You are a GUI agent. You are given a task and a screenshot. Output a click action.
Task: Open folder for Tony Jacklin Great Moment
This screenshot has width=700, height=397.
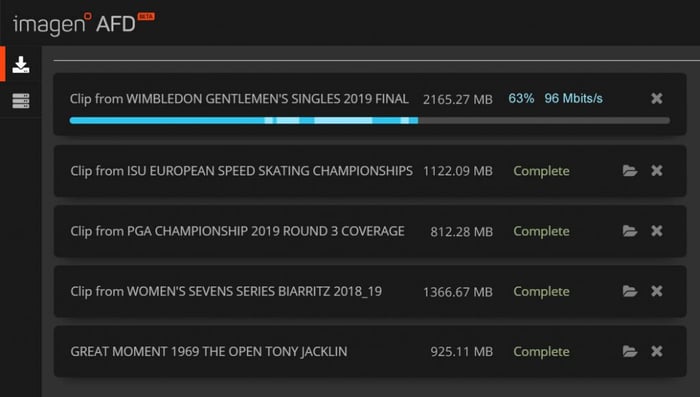630,351
